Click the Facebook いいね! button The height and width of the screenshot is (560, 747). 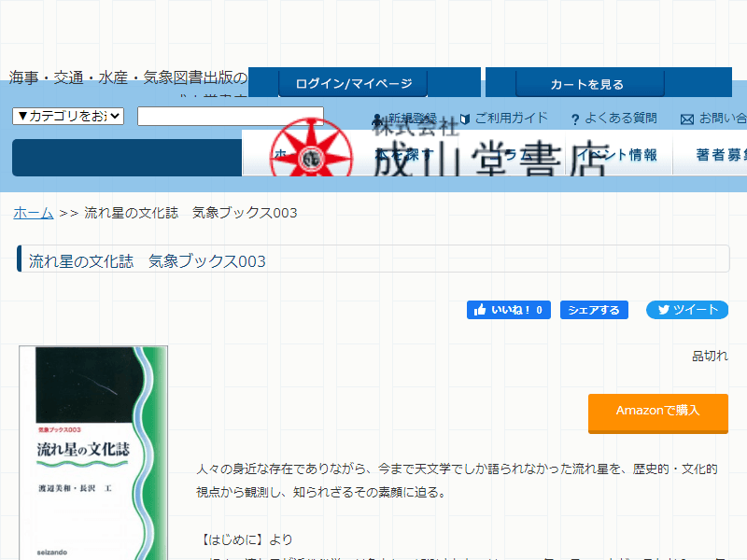point(509,310)
